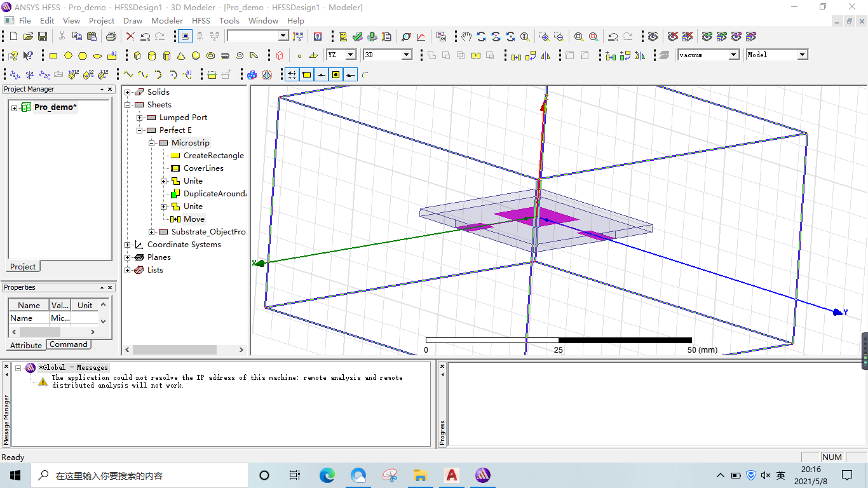
Task: Select the Draw Cylinder tool
Action: click(152, 55)
